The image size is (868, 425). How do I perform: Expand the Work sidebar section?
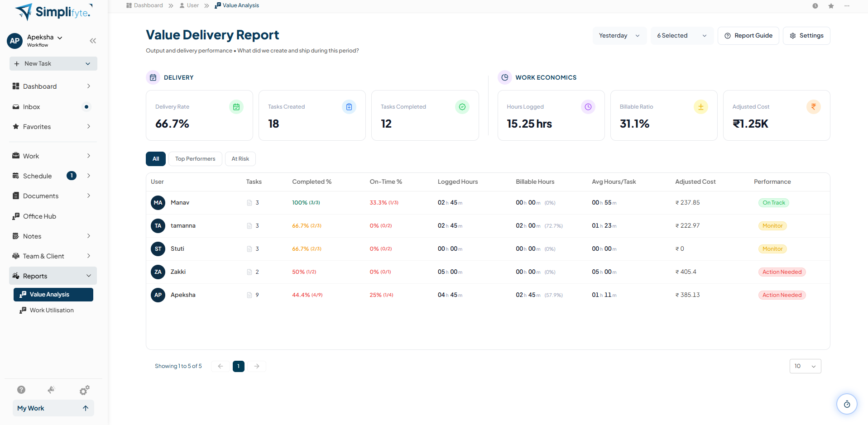pos(53,156)
